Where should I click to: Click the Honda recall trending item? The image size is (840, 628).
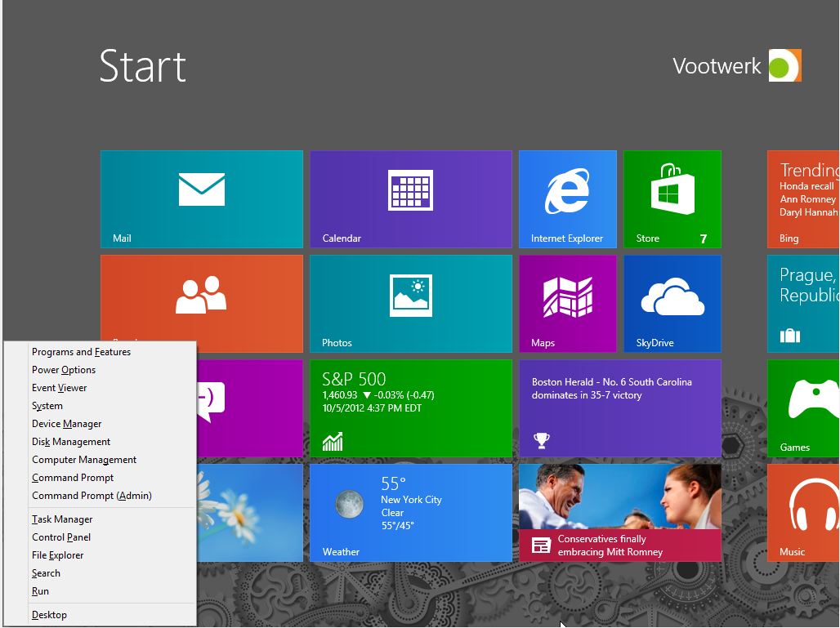[x=806, y=186]
